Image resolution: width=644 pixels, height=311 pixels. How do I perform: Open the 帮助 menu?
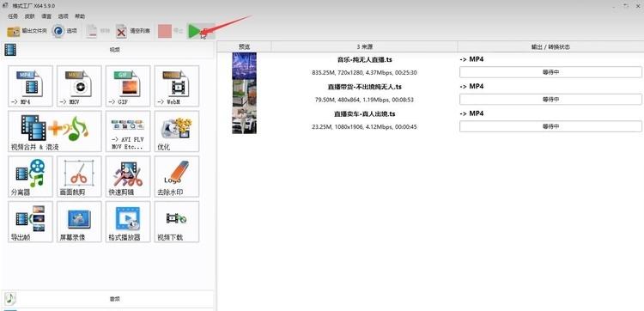[80, 16]
